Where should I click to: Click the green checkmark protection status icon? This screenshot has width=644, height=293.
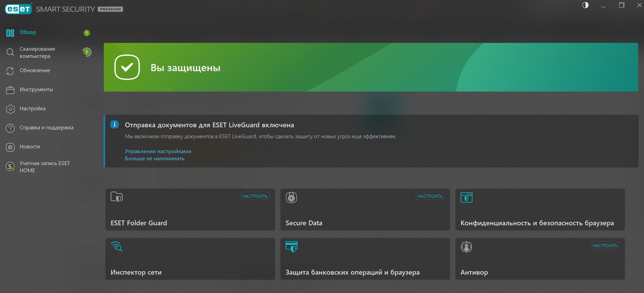pyautogui.click(x=127, y=67)
